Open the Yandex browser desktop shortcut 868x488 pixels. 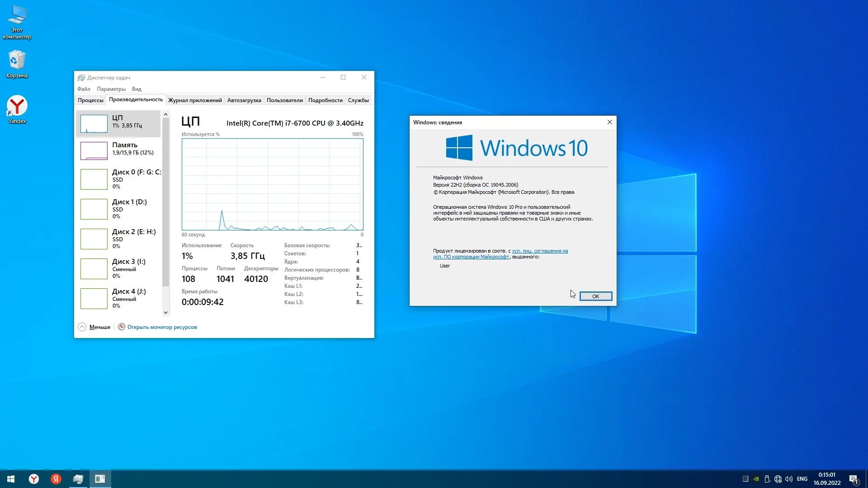point(17,108)
